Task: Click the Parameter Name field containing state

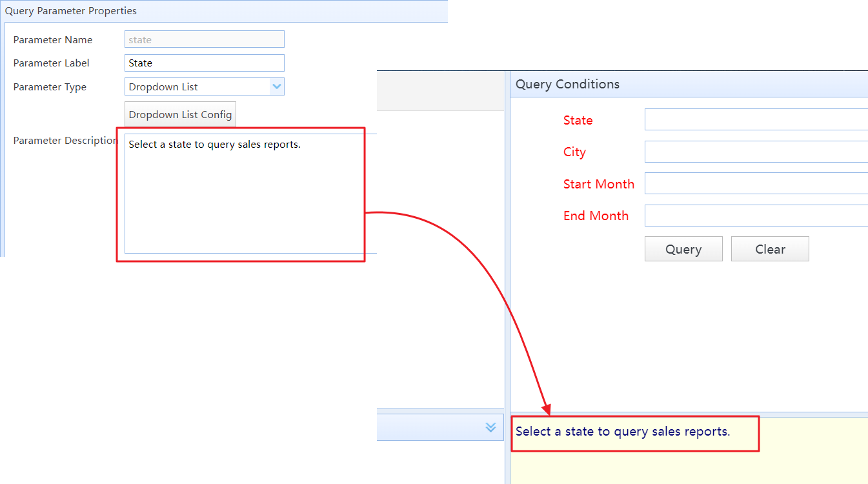Action: pyautogui.click(x=204, y=39)
